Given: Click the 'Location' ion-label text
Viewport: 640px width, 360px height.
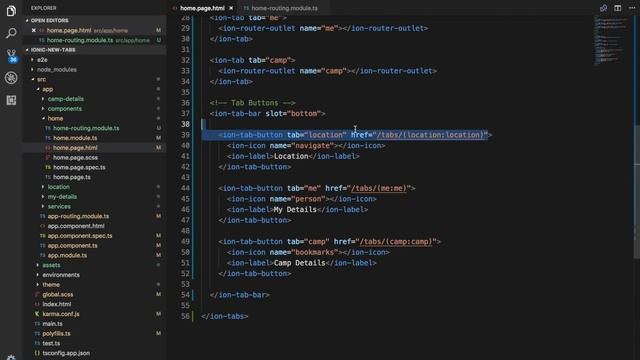Looking at the screenshot, I should [x=291, y=156].
